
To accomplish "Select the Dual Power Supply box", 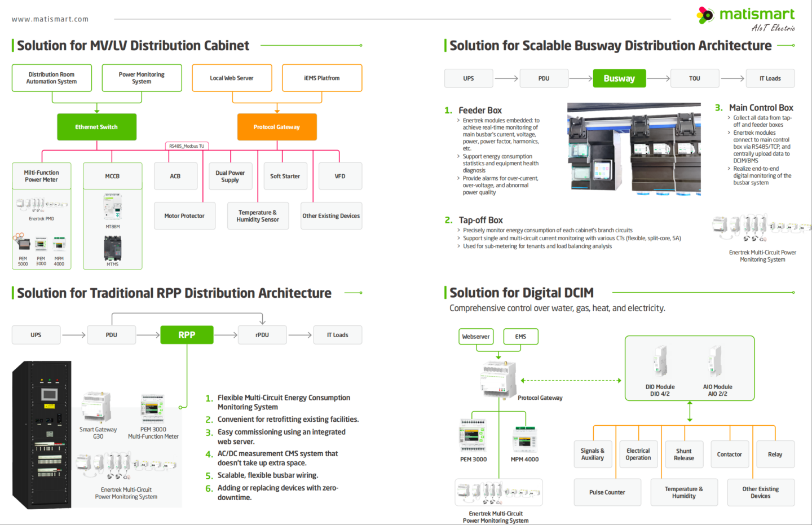I will tap(230, 177).
